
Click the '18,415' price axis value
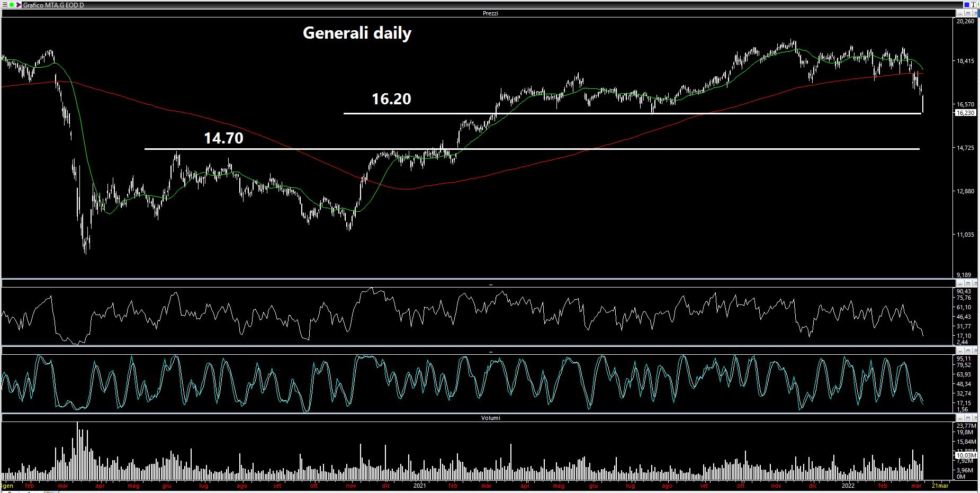pyautogui.click(x=965, y=61)
